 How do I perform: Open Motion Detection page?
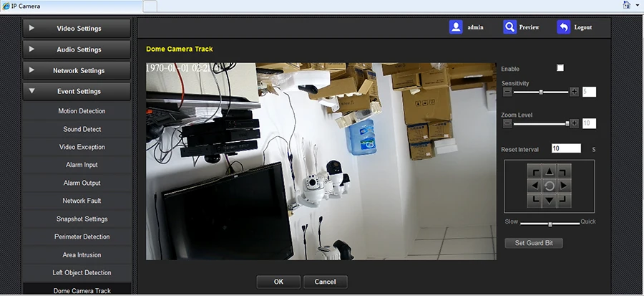tap(77, 111)
